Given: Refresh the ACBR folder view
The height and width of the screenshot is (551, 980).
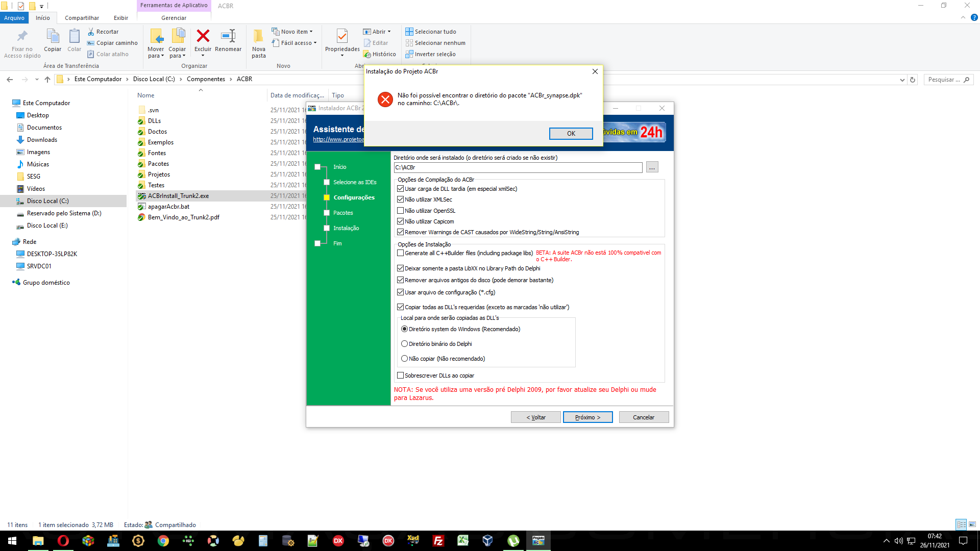Looking at the screenshot, I should point(913,80).
